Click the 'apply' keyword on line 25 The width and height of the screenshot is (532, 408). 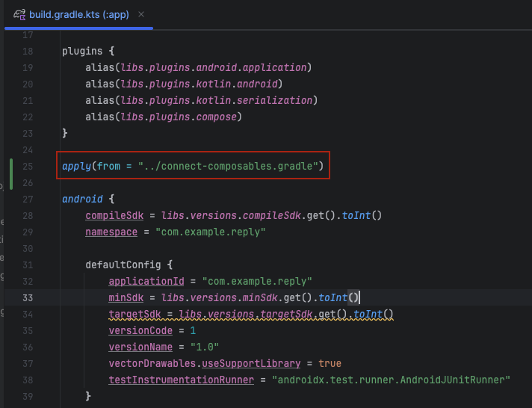77,167
